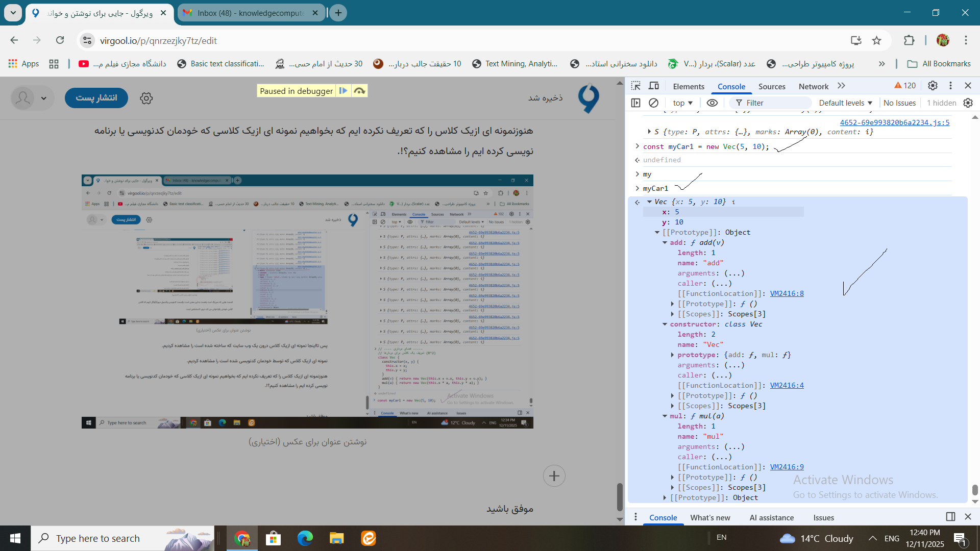Click the add content plus button
The width and height of the screenshot is (980, 551).
(554, 476)
